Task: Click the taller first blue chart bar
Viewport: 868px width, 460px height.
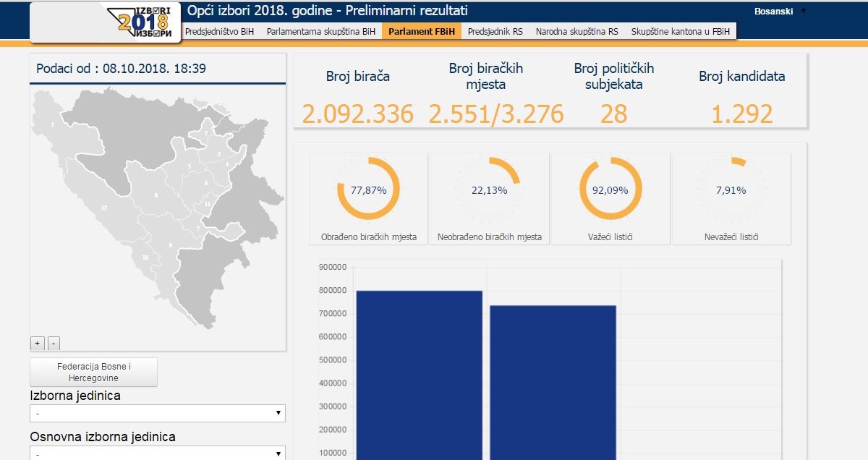Action: (x=420, y=375)
